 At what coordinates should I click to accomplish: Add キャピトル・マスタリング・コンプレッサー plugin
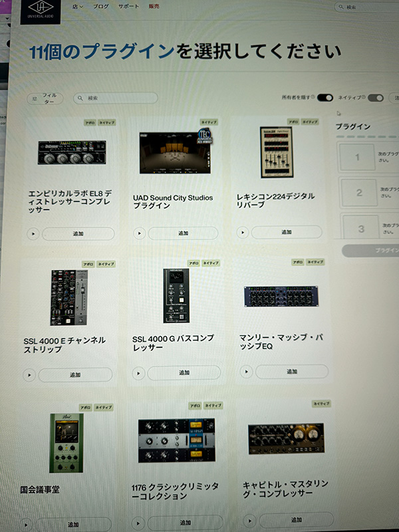point(296,520)
